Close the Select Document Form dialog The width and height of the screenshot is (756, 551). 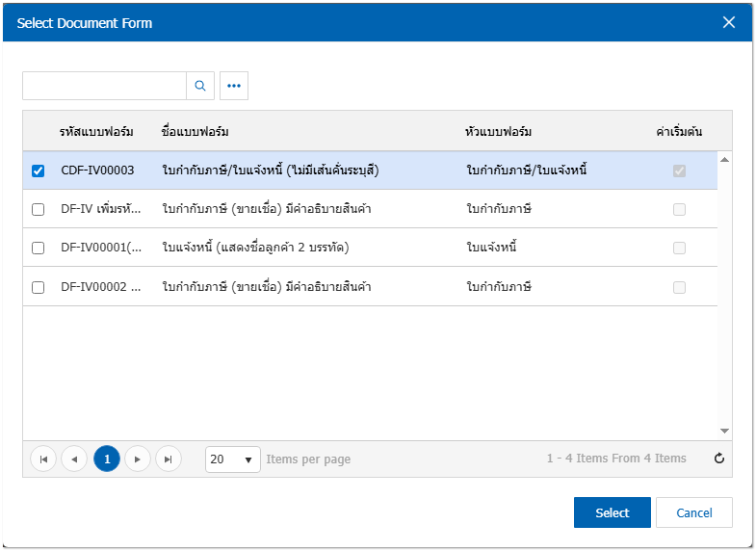(729, 22)
